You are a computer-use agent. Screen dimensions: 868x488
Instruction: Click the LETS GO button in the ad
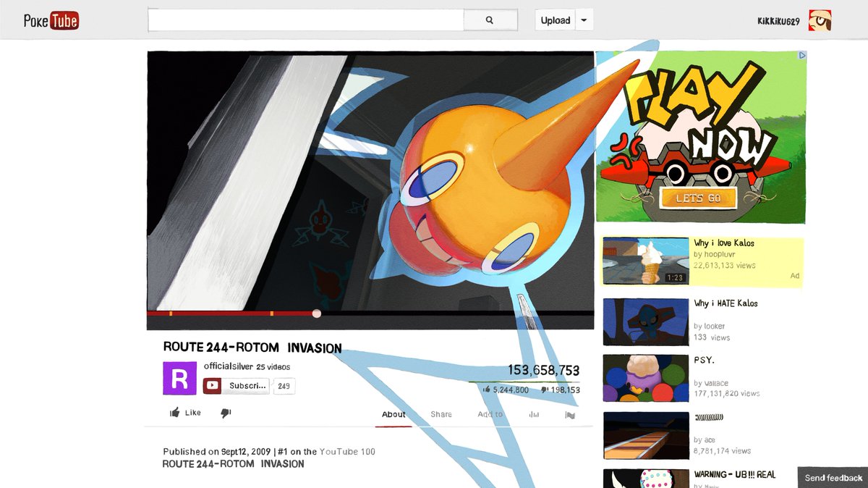pos(698,198)
